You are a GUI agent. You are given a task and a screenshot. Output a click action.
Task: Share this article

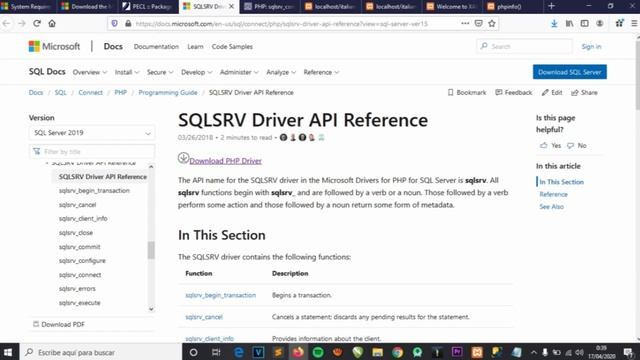coord(584,93)
